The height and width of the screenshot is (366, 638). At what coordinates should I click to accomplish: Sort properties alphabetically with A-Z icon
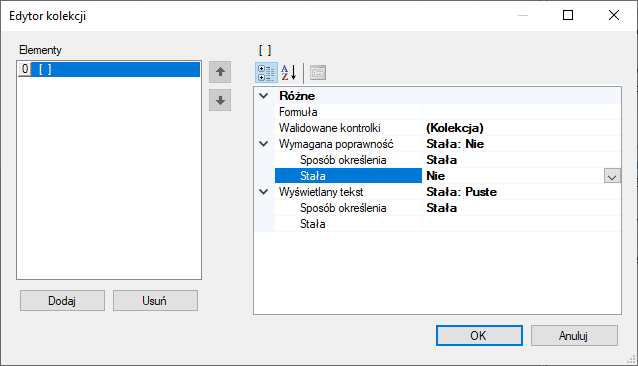[289, 73]
